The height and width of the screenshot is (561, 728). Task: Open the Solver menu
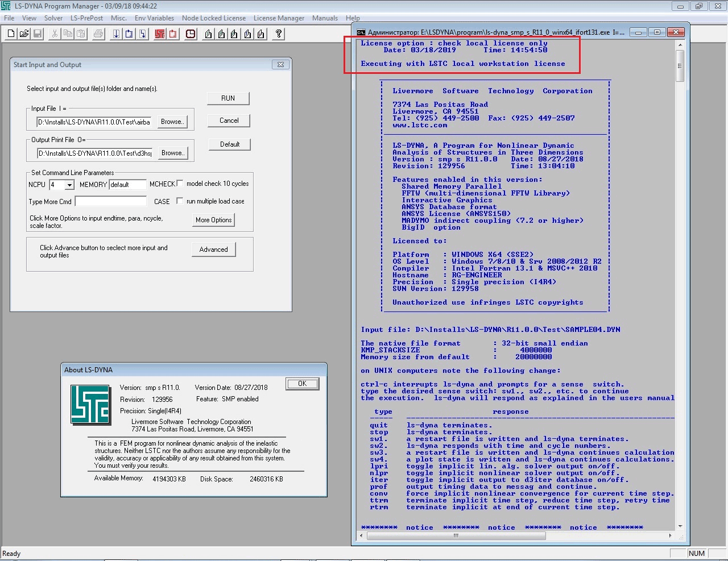coord(53,18)
